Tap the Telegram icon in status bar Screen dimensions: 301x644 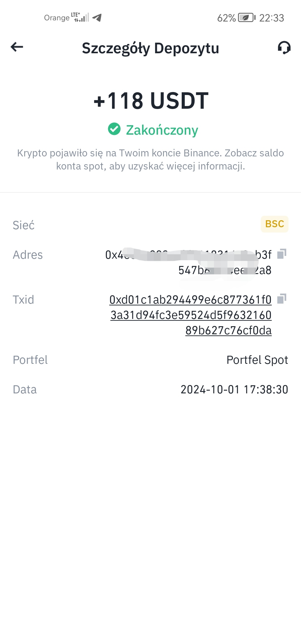(x=97, y=18)
